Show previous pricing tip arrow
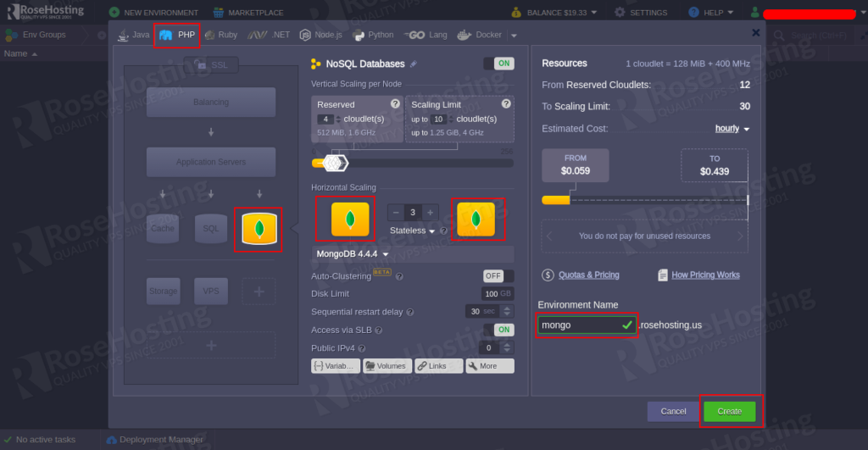868x450 pixels. pyautogui.click(x=549, y=236)
